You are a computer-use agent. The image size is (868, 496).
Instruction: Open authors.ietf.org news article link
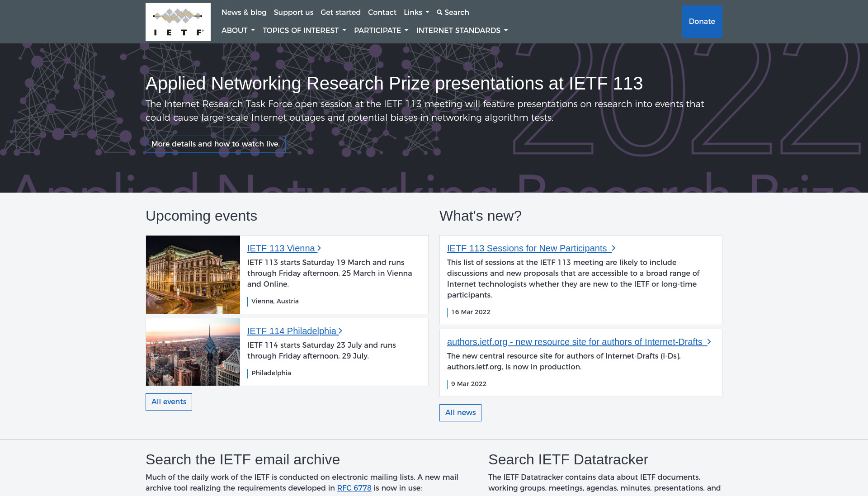pyautogui.click(x=579, y=342)
